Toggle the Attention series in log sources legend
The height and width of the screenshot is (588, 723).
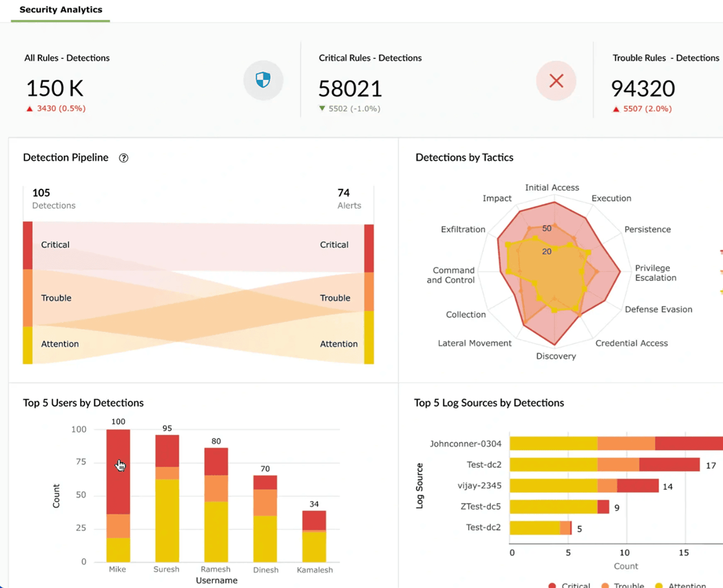coord(680,585)
